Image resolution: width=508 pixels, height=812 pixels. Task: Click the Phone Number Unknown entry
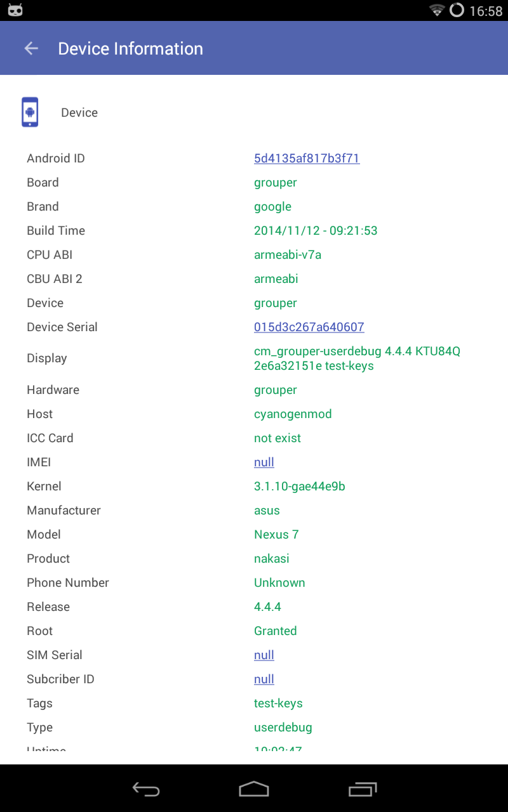[x=279, y=582]
